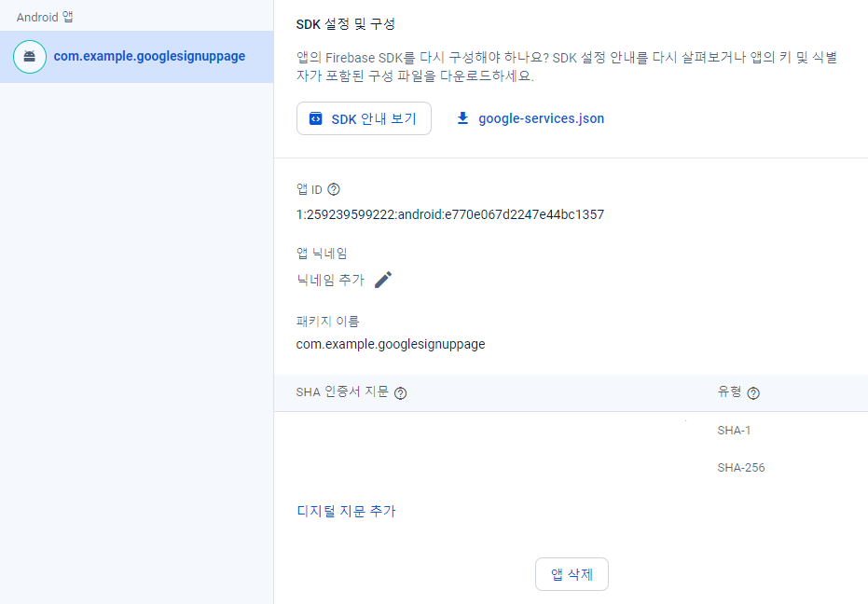The width and height of the screenshot is (868, 604).
Task: Click the 앱 닉네임 label
Action: (x=322, y=254)
